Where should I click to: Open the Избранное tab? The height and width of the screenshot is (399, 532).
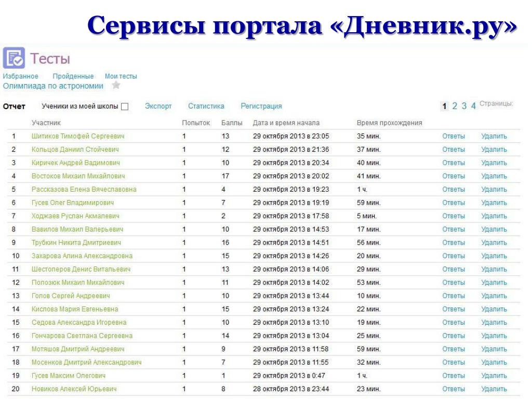[21, 76]
